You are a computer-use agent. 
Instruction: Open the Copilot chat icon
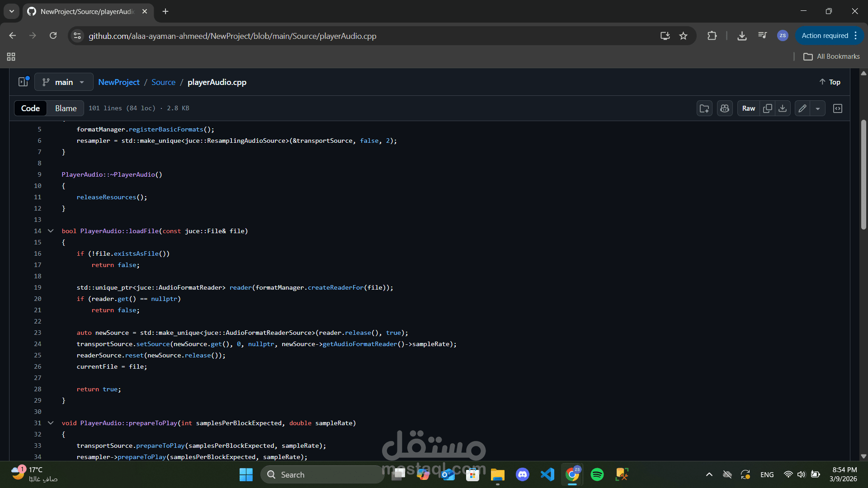725,108
